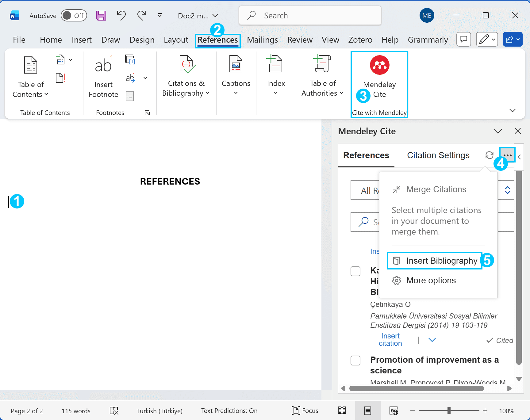Click the Insert citation link
Screen dimensions: 530x420
(390, 340)
